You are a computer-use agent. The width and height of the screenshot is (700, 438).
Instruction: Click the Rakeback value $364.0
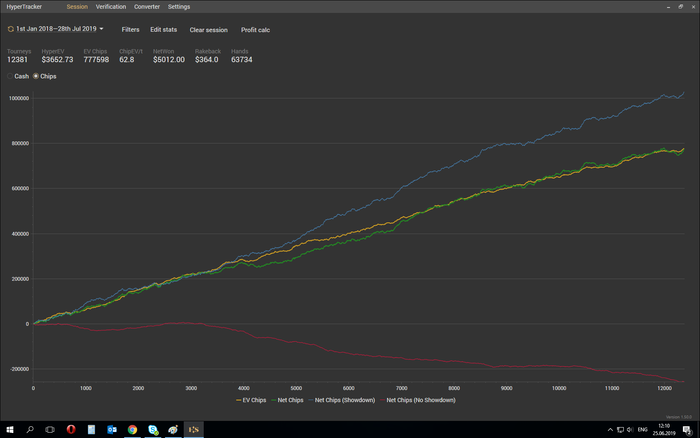point(207,59)
